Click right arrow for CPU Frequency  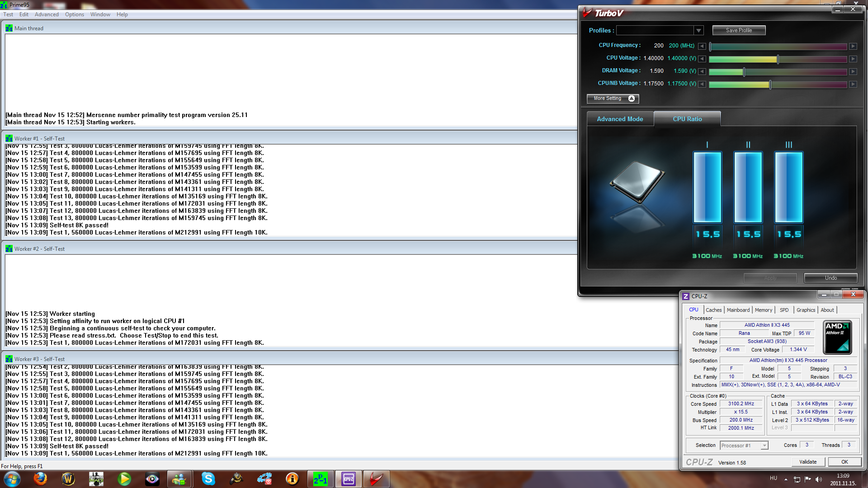[853, 46]
